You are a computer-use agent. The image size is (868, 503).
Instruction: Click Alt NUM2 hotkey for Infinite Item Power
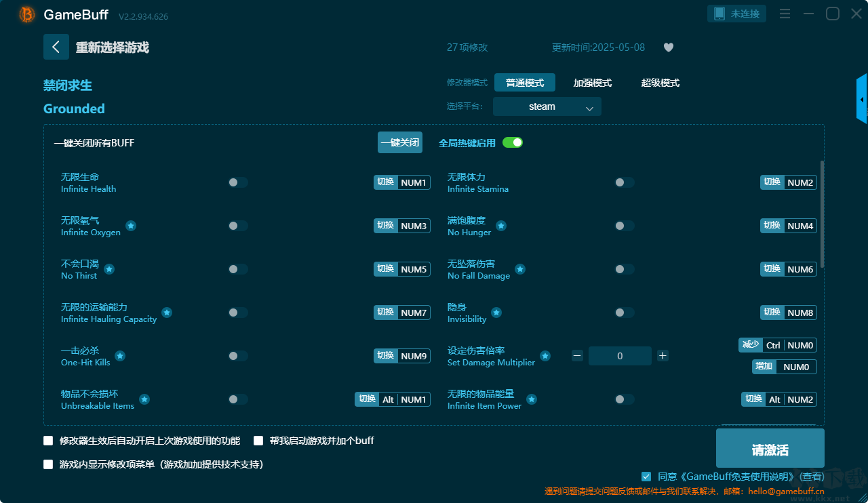click(x=779, y=399)
